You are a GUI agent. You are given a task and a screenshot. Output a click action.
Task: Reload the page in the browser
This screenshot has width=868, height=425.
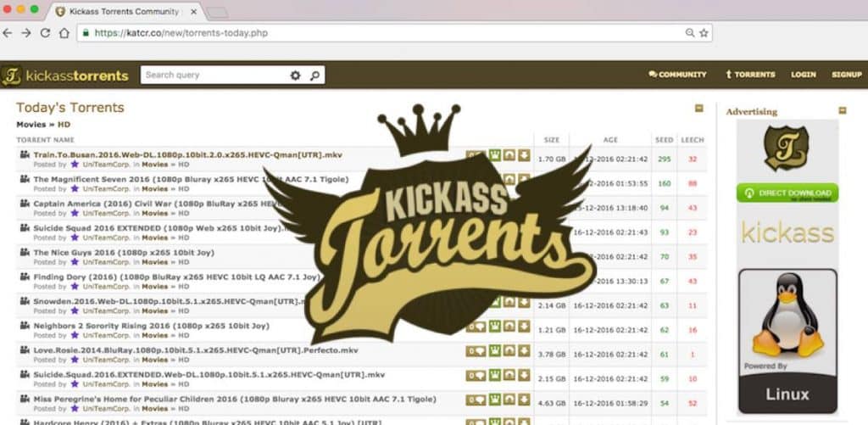(x=45, y=33)
